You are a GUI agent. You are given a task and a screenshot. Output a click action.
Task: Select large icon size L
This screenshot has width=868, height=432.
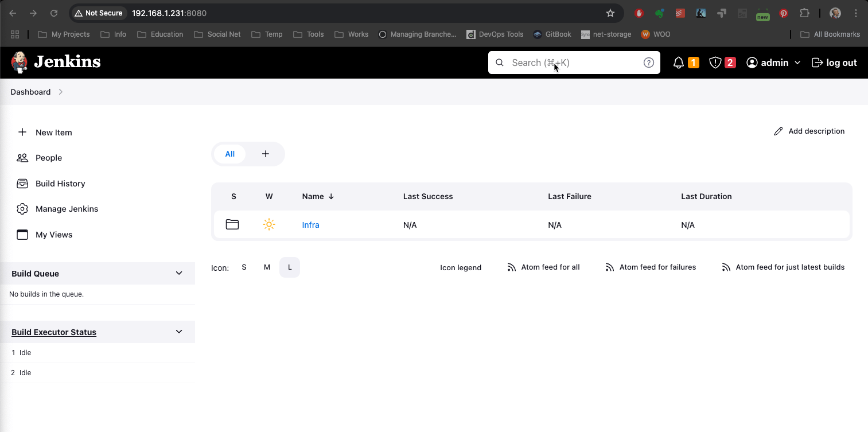[x=290, y=267]
